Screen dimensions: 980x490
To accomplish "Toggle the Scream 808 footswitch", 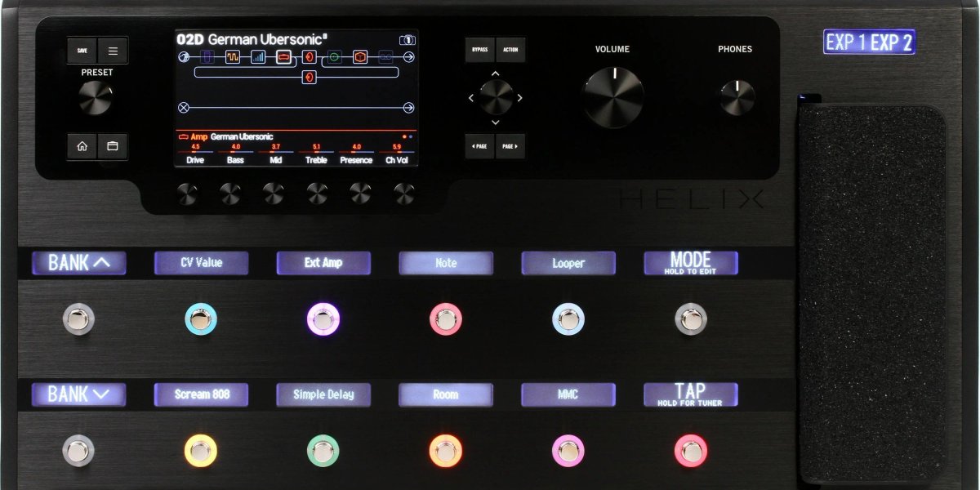I will [200, 448].
